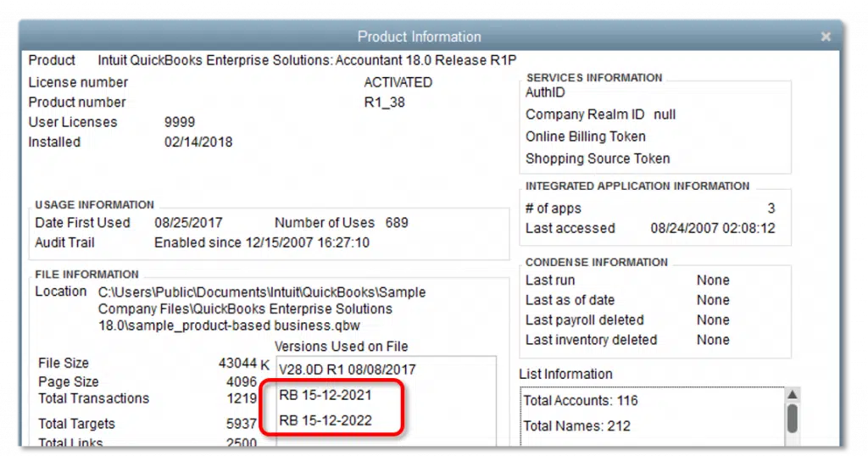The width and height of the screenshot is (868, 456).
Task: Click the 'Online Billing Token' label
Action: [x=585, y=136]
